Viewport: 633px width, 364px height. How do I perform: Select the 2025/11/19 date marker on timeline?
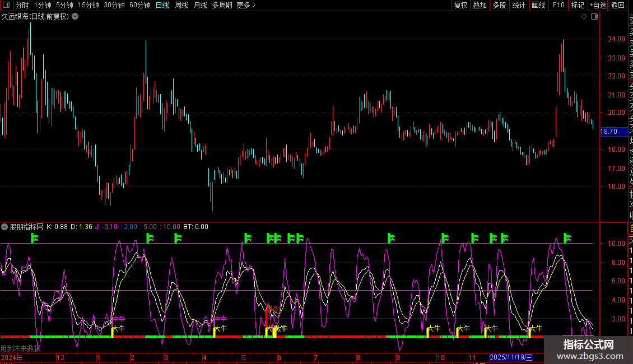click(511, 357)
